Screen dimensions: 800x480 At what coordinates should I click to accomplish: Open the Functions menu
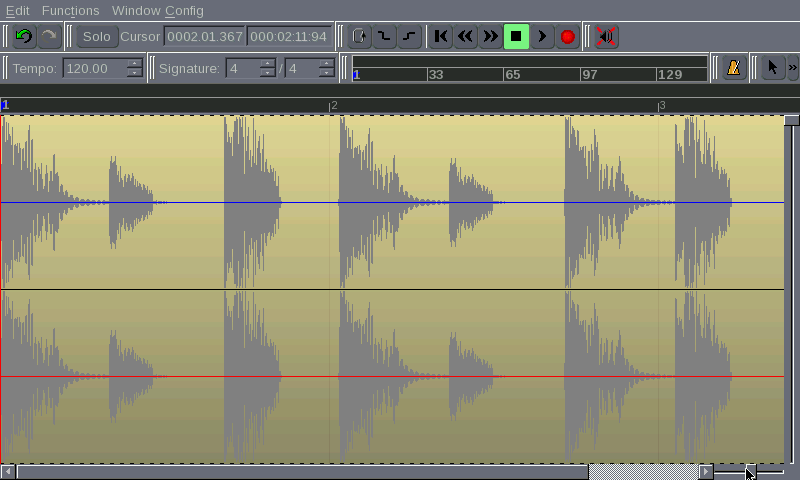(x=70, y=10)
